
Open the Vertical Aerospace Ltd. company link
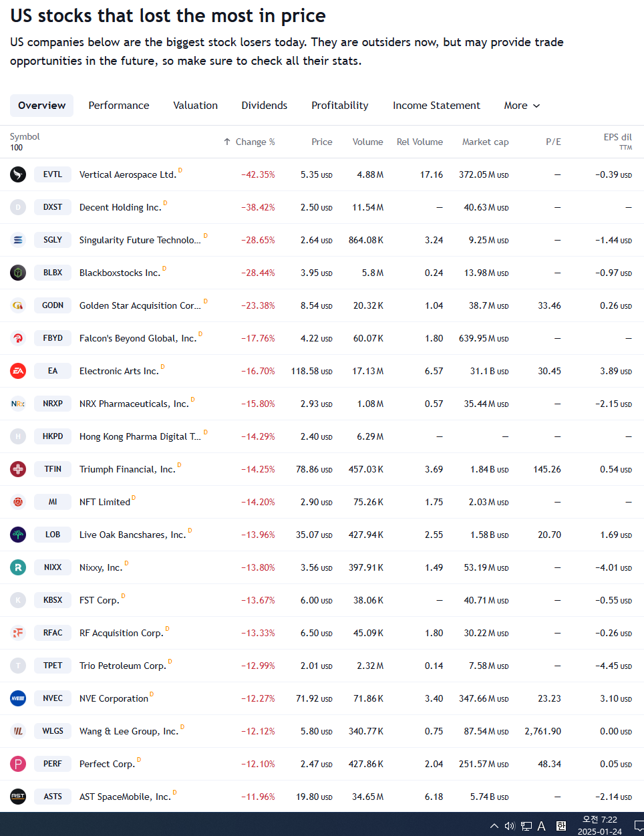click(x=128, y=174)
